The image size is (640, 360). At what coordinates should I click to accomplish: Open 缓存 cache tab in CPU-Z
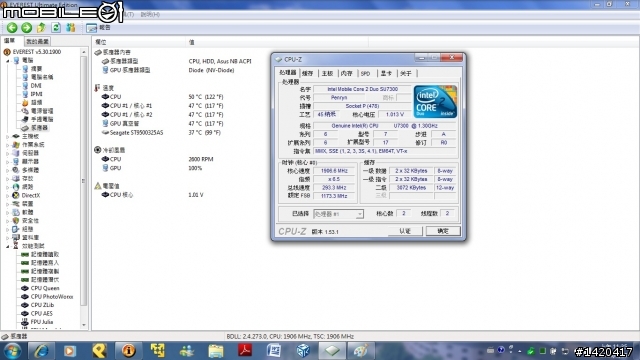308,73
